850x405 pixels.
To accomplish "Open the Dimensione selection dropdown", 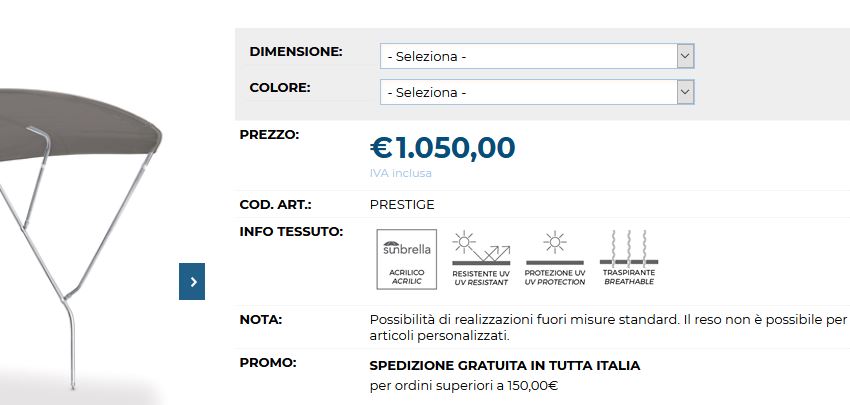I will 537,56.
